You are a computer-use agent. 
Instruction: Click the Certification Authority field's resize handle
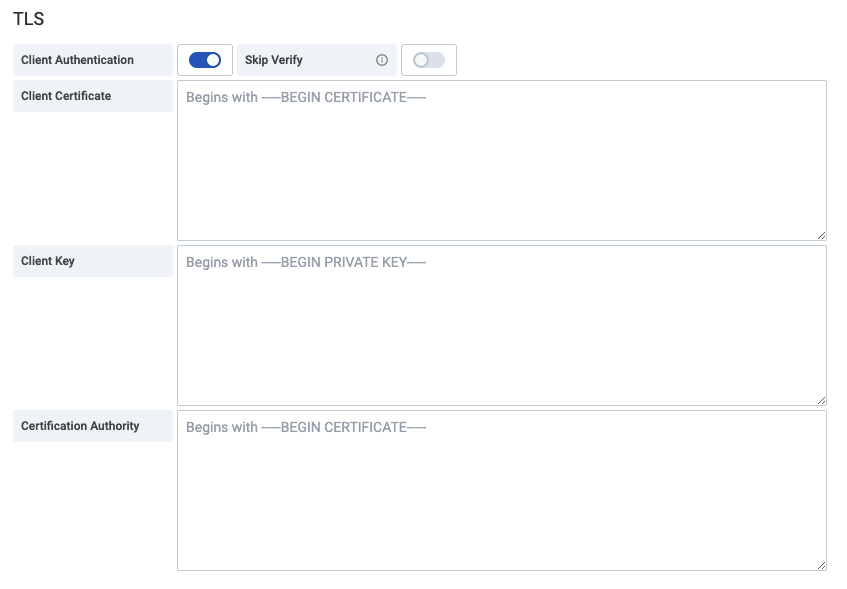[821, 565]
